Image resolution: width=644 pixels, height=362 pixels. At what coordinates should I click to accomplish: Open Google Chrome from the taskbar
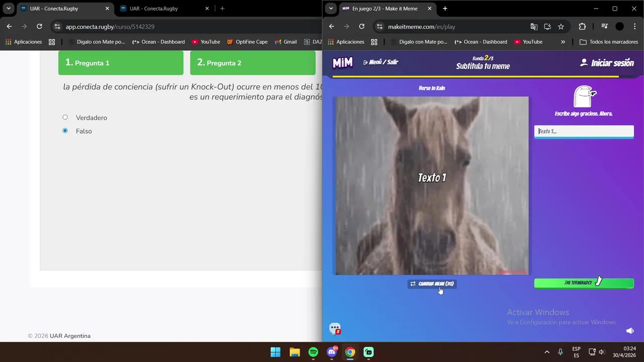[x=350, y=352]
